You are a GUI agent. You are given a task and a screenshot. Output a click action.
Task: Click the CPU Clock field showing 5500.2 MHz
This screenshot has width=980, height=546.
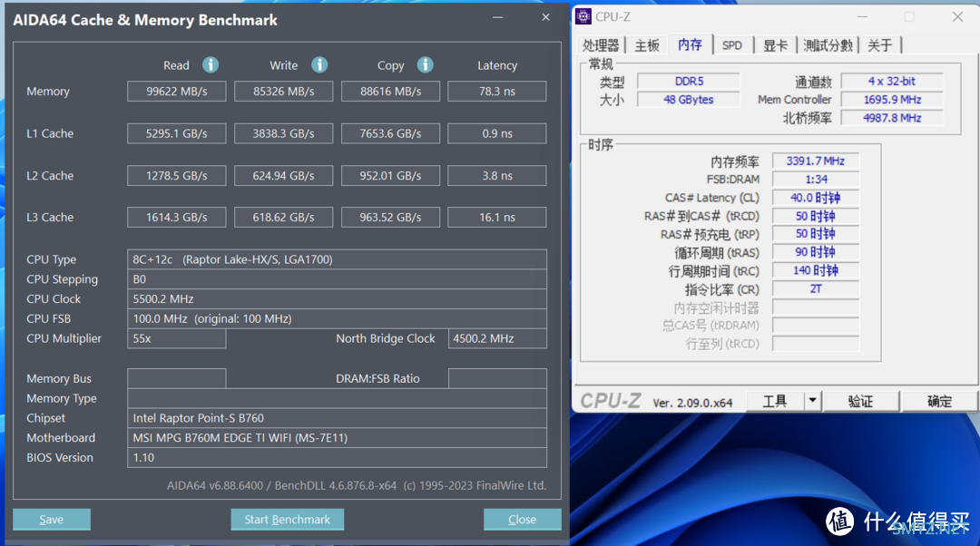click(x=337, y=298)
